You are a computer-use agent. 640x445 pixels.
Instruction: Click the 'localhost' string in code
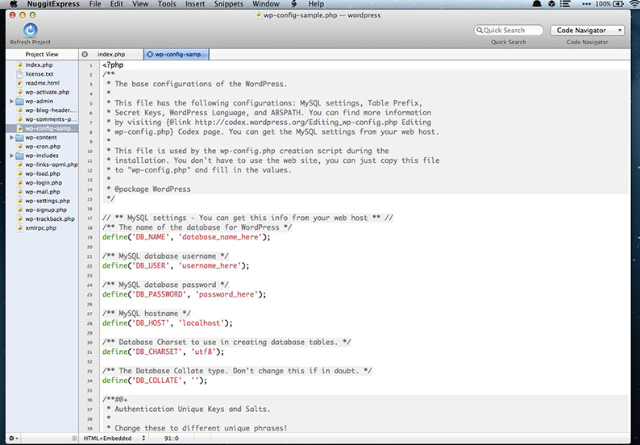click(x=201, y=323)
